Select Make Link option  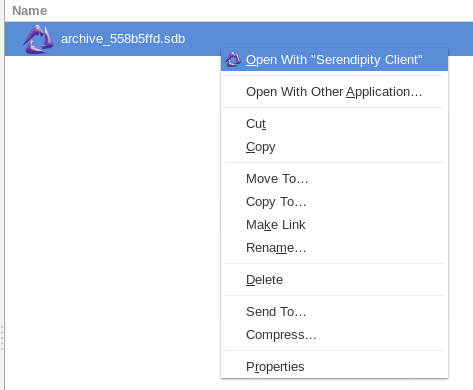pos(334,225)
